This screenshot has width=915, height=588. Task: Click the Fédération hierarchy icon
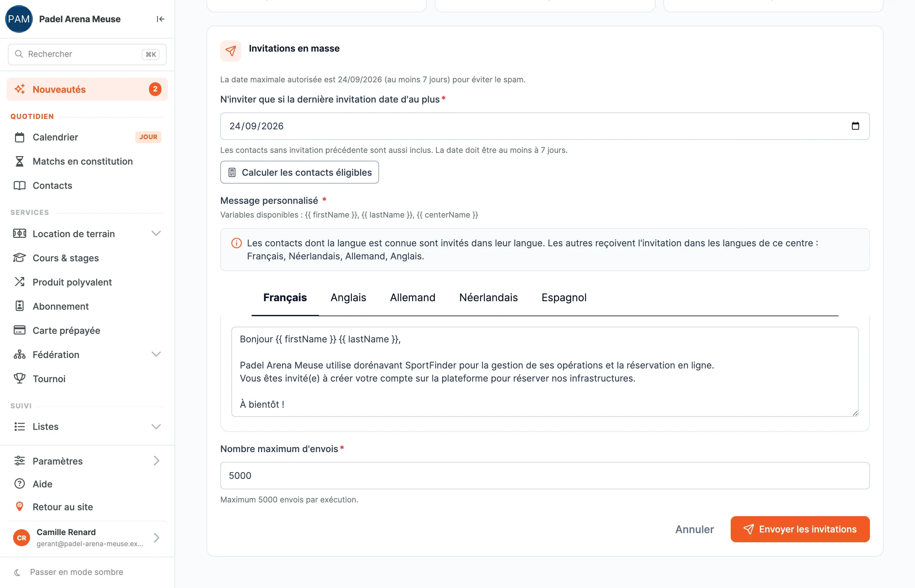tap(20, 354)
